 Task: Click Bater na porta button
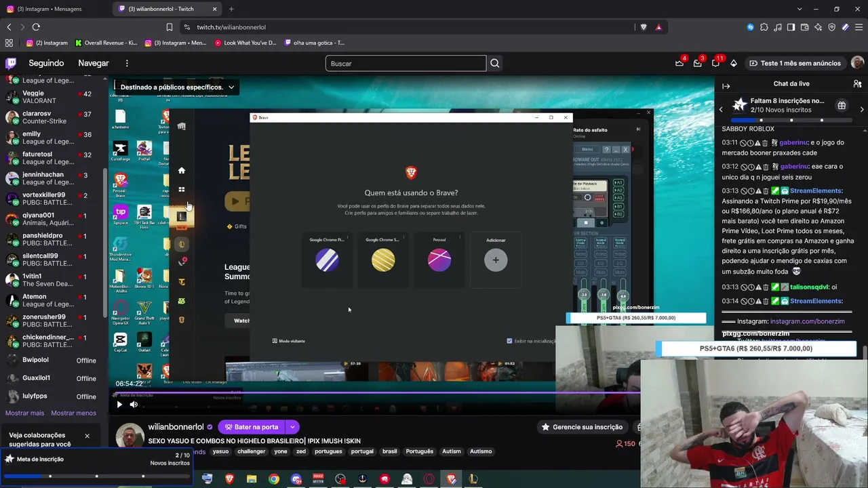252,427
